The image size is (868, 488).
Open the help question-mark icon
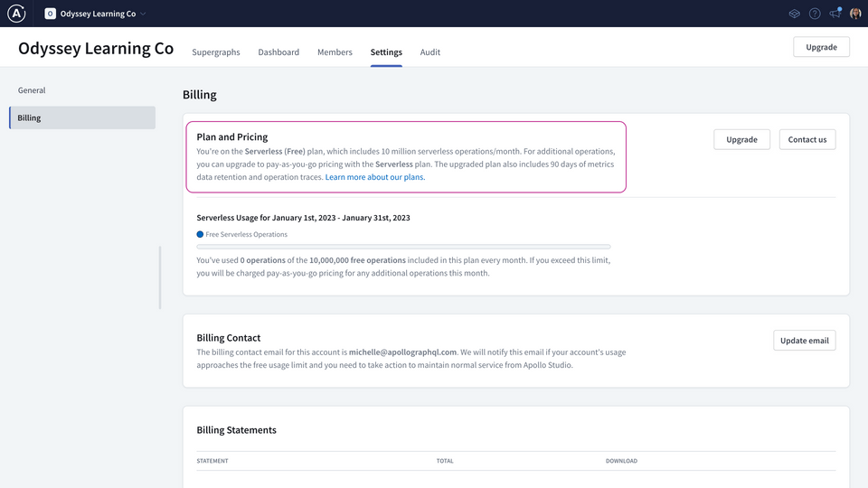pos(815,14)
